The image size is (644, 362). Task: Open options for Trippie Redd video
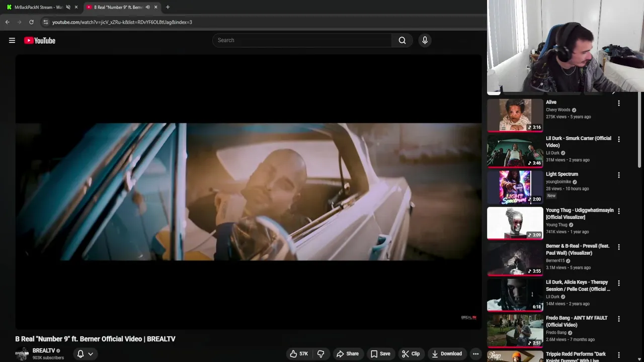[619, 355]
